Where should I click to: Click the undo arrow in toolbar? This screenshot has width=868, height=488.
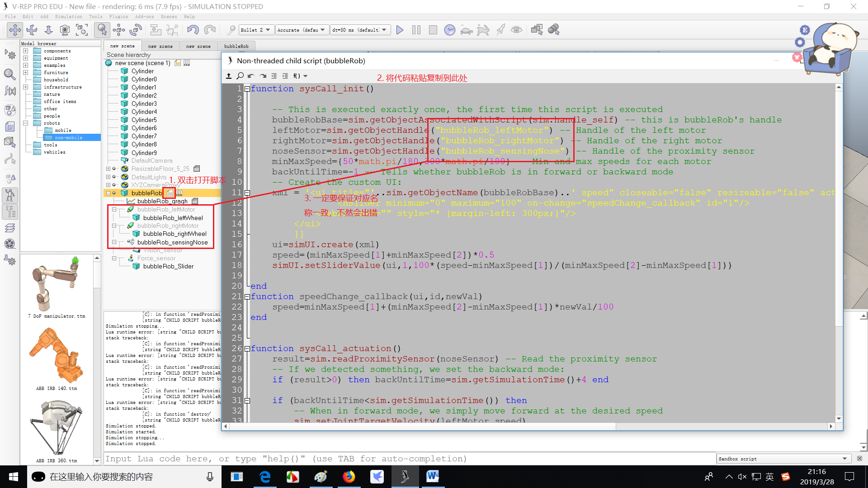193,30
